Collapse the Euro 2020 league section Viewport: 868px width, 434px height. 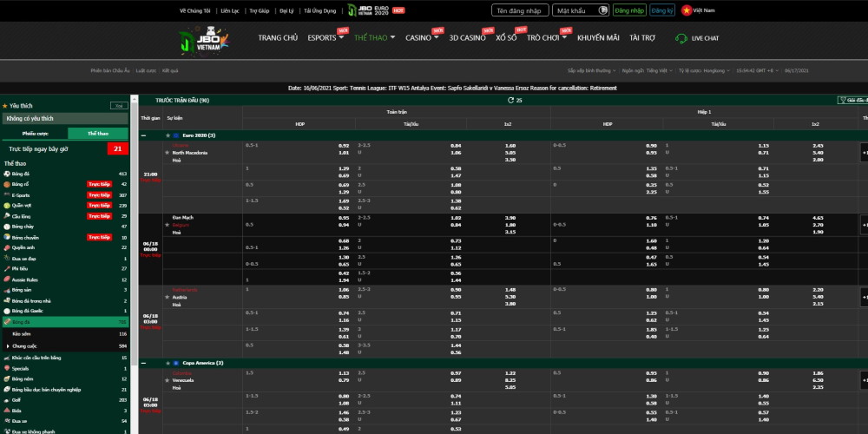pos(144,135)
